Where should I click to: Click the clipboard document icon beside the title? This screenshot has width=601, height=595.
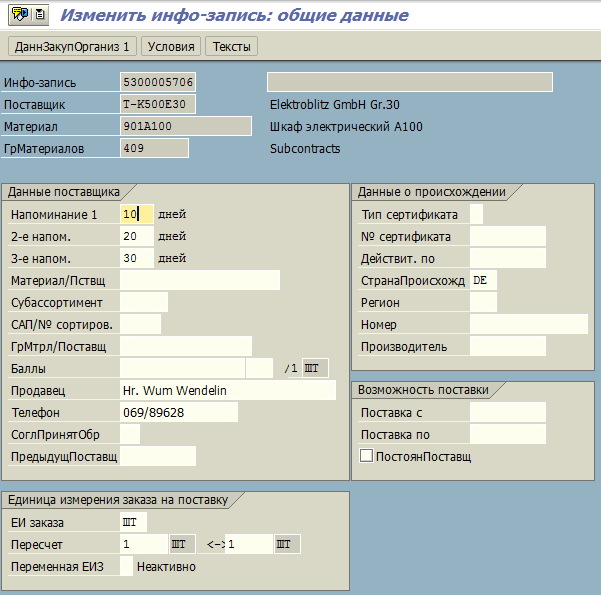click(x=39, y=15)
